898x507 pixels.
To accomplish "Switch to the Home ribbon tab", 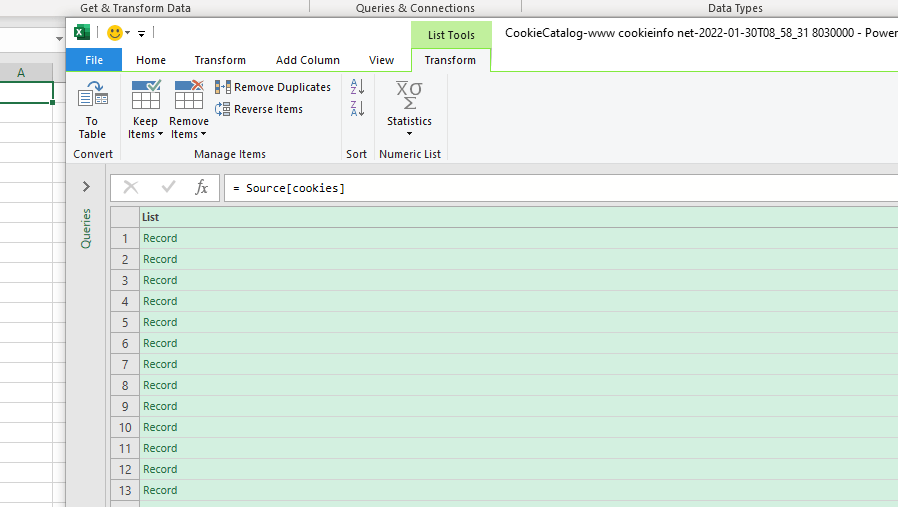I will click(x=151, y=60).
